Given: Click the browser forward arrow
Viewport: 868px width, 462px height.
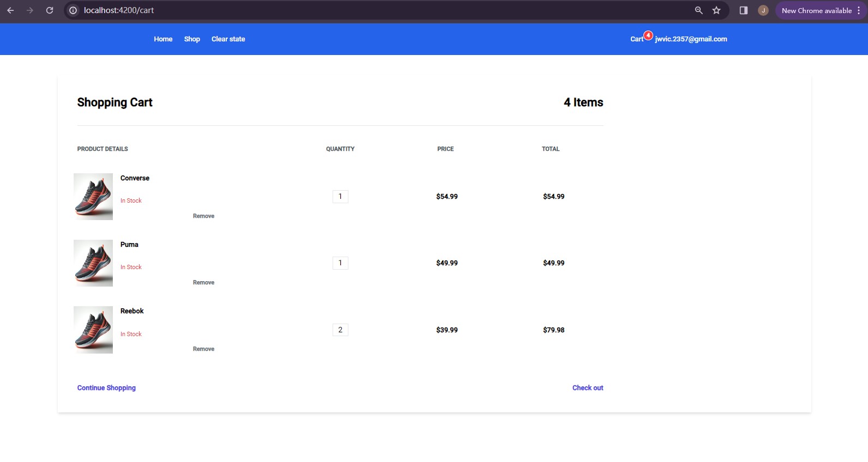Looking at the screenshot, I should pyautogui.click(x=30, y=10).
